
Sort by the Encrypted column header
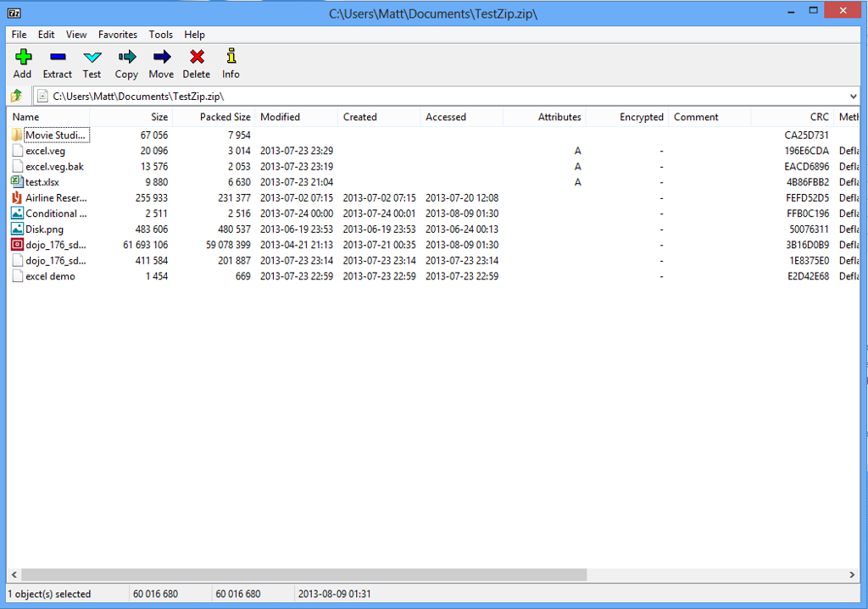coord(626,117)
